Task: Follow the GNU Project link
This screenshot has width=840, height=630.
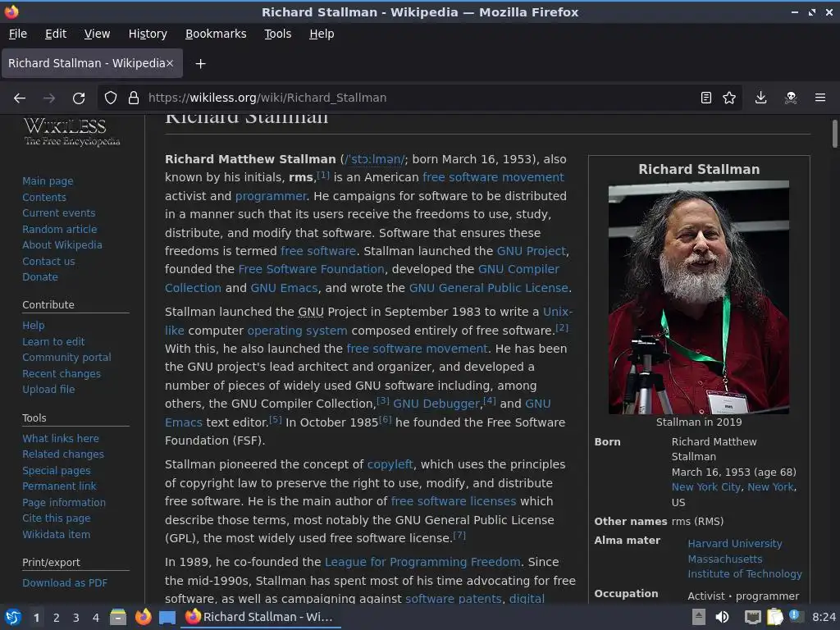Action: click(531, 251)
